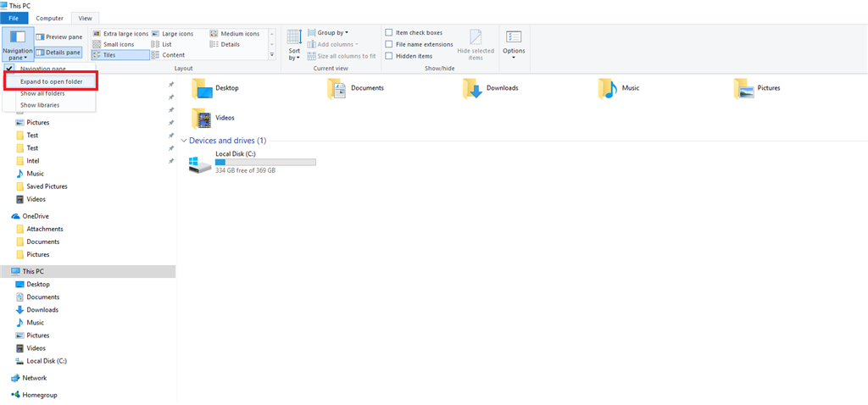Switch to the Computer tab
The height and width of the screenshot is (405, 868).
click(50, 19)
